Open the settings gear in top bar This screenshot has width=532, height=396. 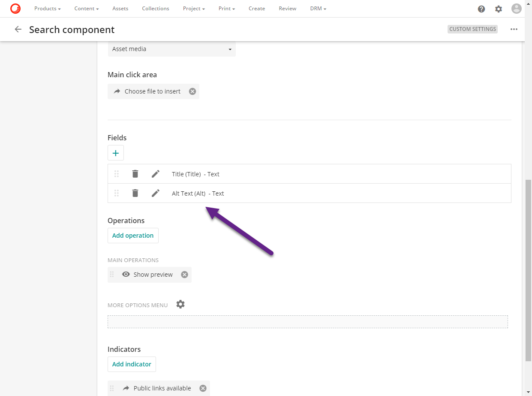tap(499, 9)
